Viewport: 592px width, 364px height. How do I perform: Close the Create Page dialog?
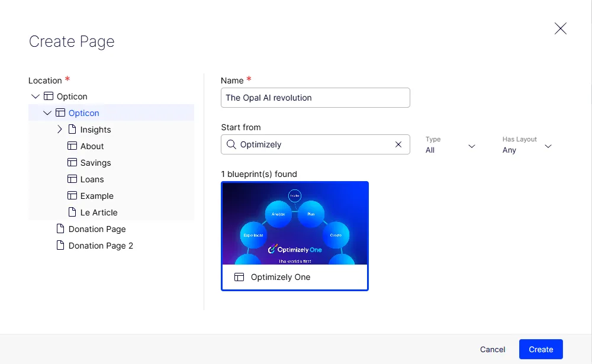(560, 28)
